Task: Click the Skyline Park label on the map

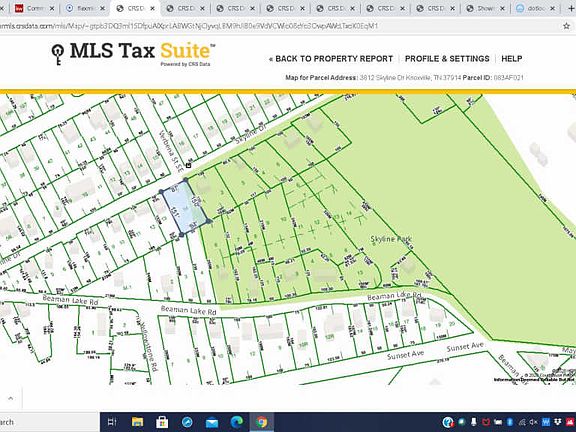Action: click(391, 239)
